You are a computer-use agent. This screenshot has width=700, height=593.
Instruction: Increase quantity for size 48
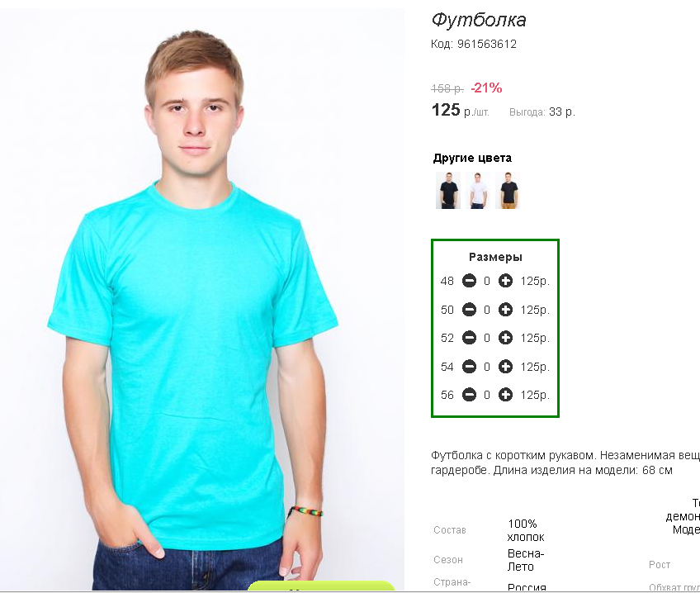[505, 281]
